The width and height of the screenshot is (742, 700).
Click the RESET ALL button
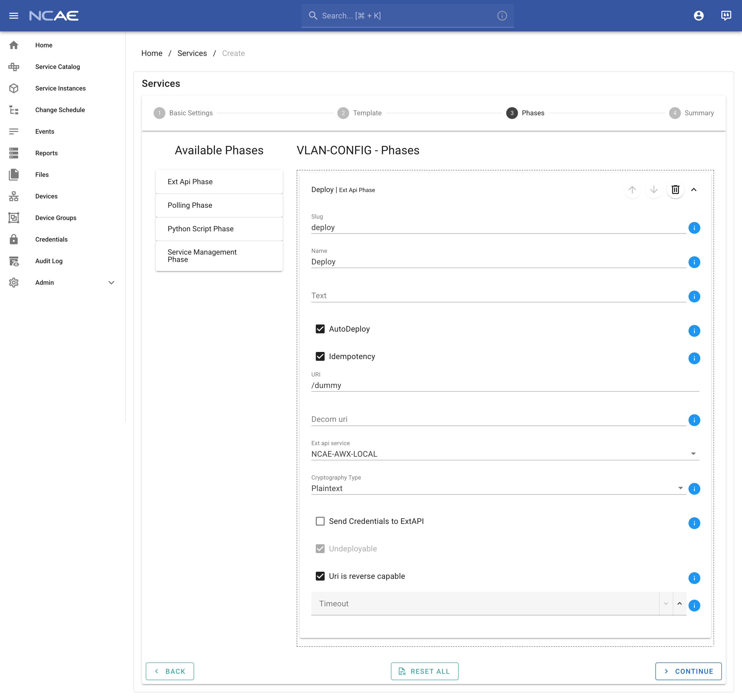pyautogui.click(x=424, y=671)
